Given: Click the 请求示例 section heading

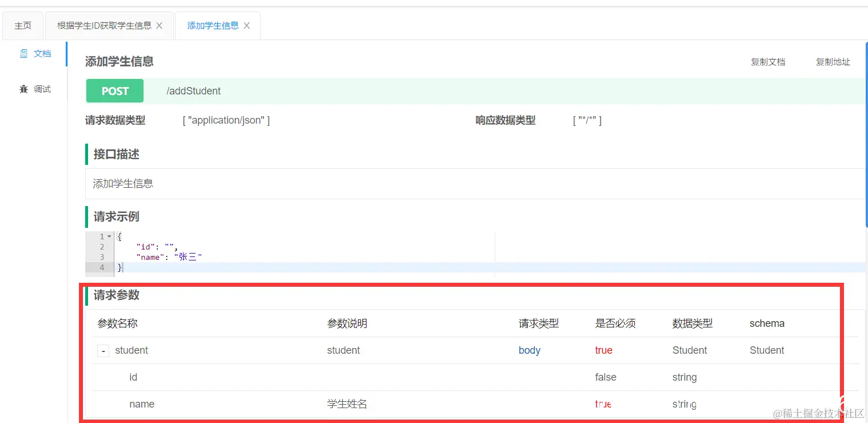Looking at the screenshot, I should 117,217.
